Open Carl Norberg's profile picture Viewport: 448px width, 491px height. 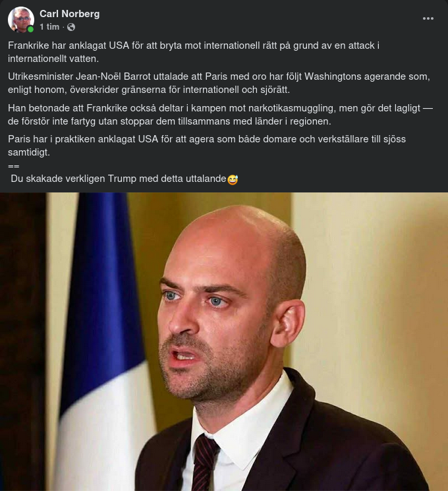[20, 19]
